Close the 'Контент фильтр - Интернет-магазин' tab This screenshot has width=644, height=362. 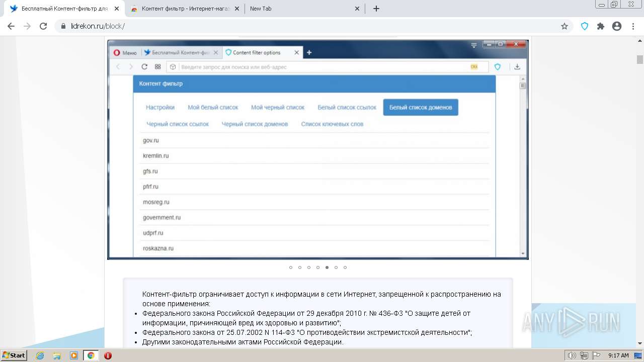237,9
